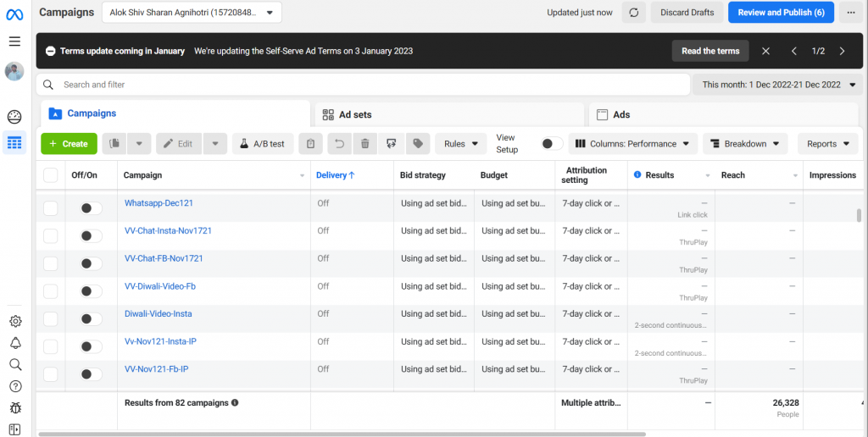Open Account Overview gauge icon
The height and width of the screenshot is (437, 868).
pyautogui.click(x=14, y=117)
